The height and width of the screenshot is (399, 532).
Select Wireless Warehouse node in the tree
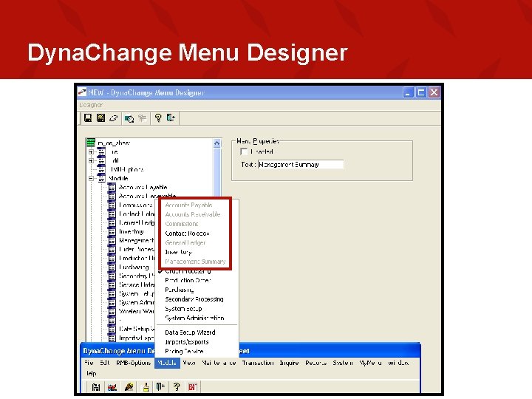[137, 311]
